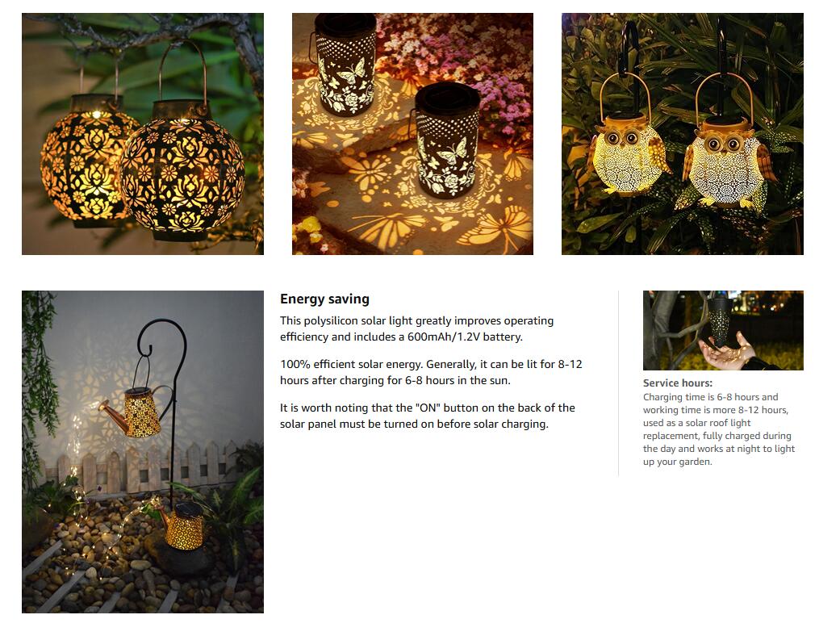
Task: Select the owl solar lanterns image
Action: coord(683,133)
